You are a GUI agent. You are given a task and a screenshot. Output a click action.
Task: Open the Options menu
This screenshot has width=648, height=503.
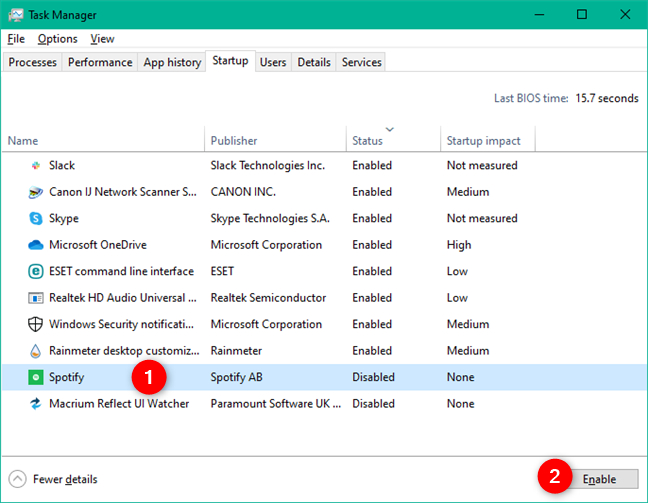[x=57, y=39]
